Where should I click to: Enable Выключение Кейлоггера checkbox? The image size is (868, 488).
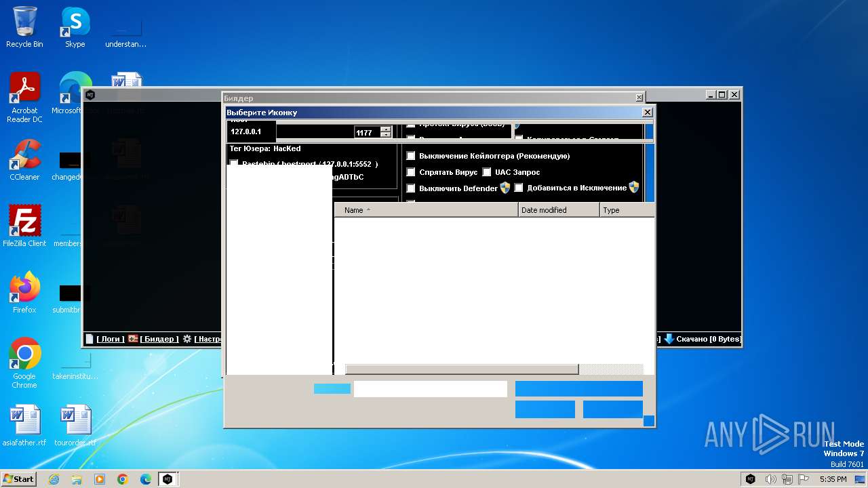(x=410, y=156)
